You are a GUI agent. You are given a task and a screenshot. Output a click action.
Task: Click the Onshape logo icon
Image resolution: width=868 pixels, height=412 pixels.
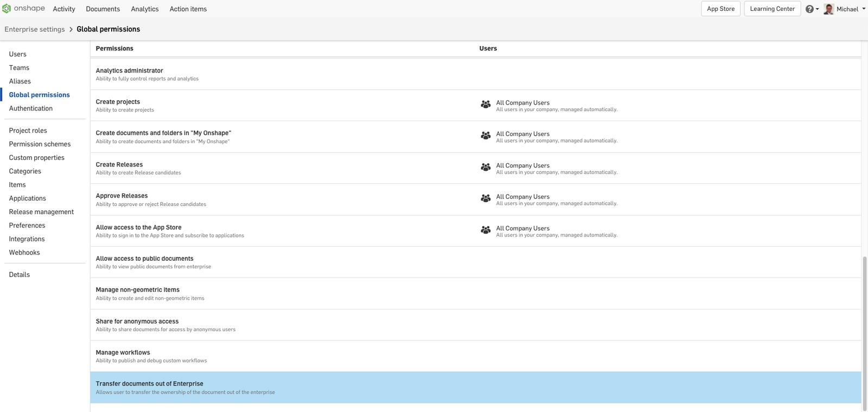7,9
